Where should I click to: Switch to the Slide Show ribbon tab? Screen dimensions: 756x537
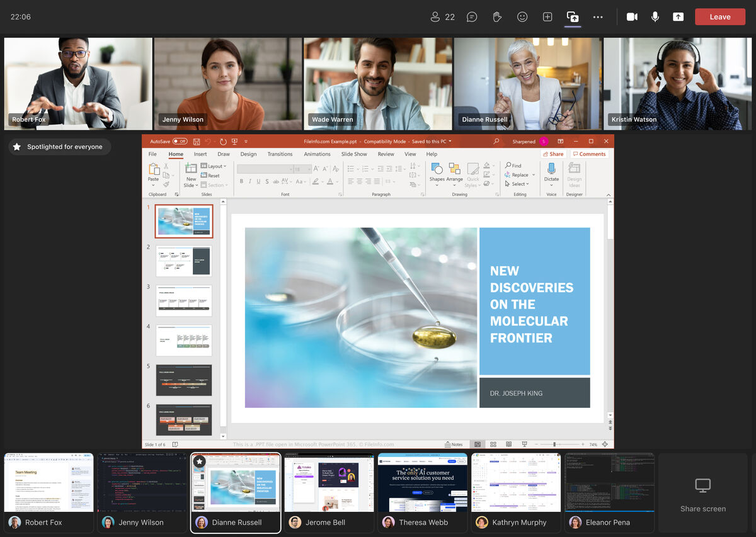click(354, 154)
